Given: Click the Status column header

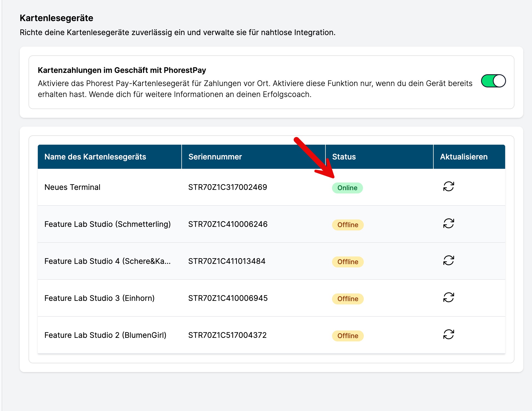Looking at the screenshot, I should coord(379,157).
